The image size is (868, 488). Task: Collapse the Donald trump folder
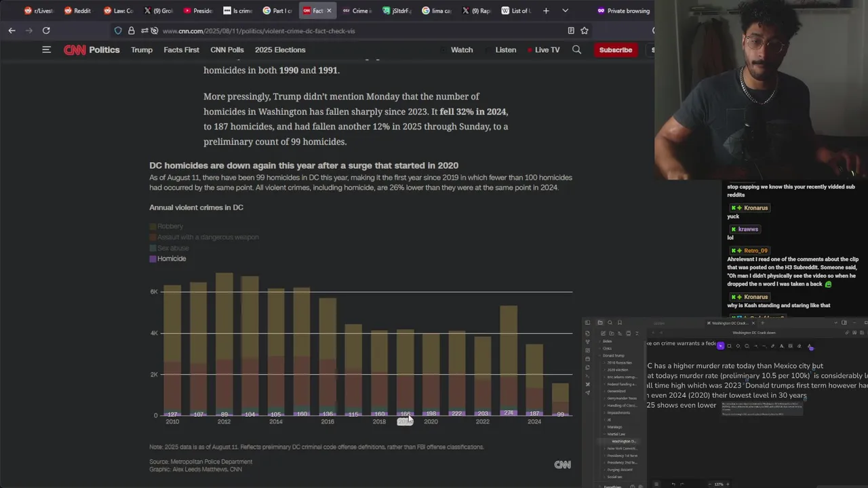click(613, 356)
